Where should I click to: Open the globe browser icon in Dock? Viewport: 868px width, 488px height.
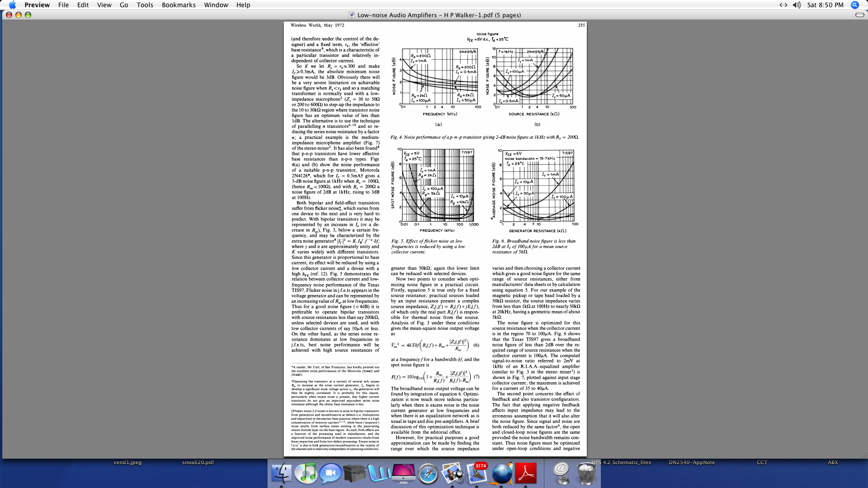click(x=501, y=474)
